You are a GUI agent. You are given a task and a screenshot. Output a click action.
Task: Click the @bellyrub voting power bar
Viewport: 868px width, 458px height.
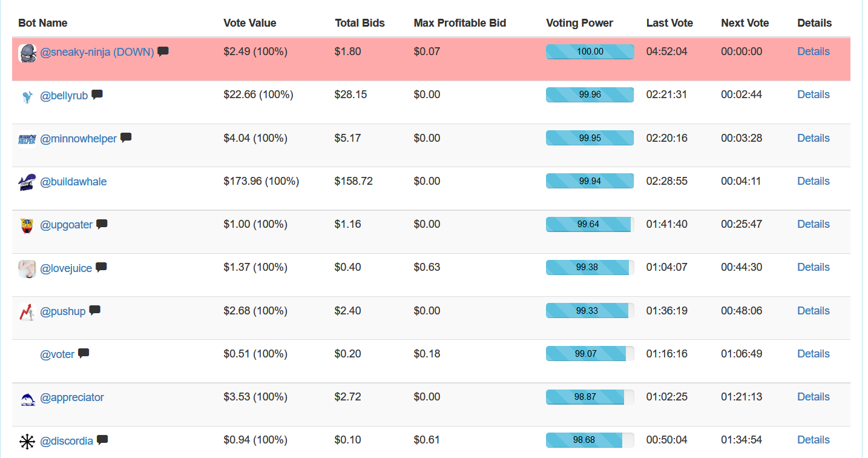[590, 95]
